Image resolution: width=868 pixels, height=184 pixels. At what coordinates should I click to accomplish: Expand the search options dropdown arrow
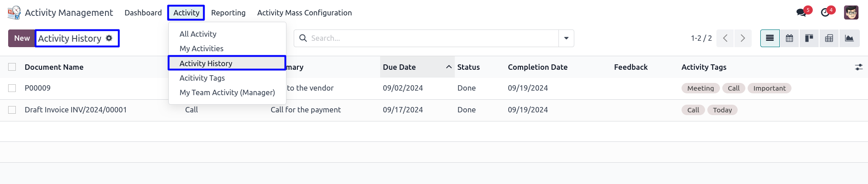566,38
